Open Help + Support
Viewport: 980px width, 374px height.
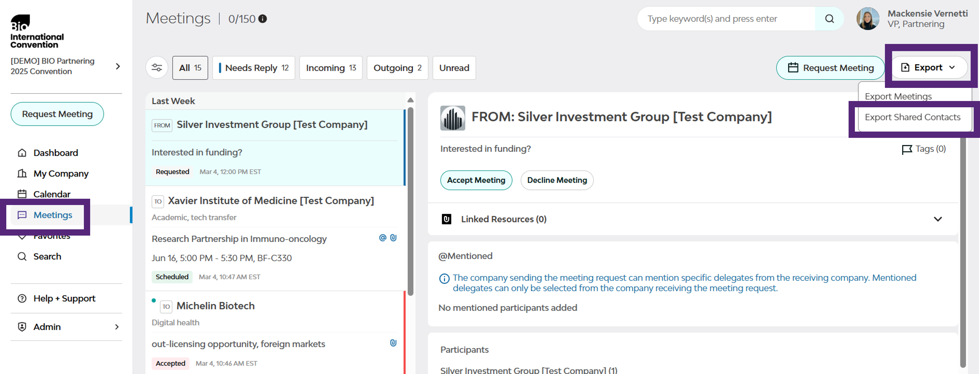pyautogui.click(x=64, y=298)
